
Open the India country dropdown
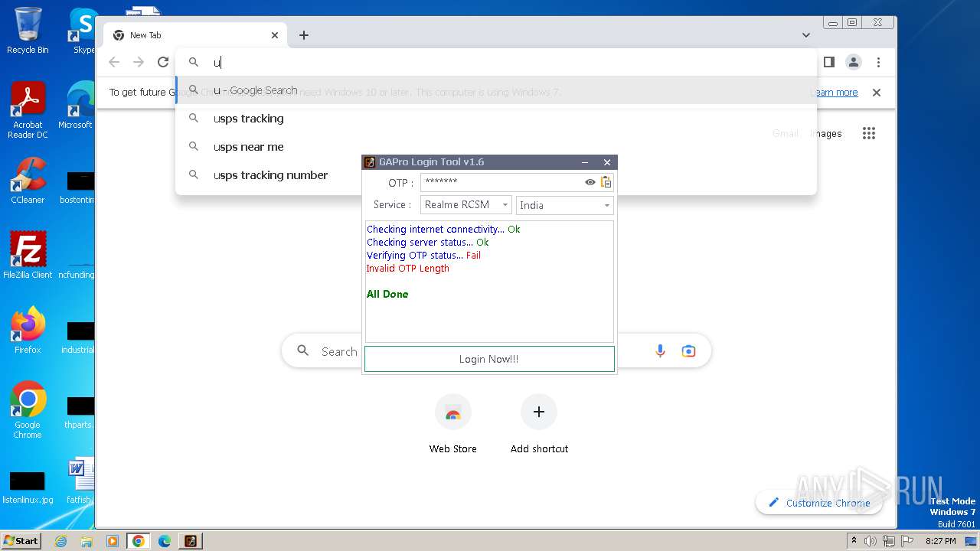point(565,205)
